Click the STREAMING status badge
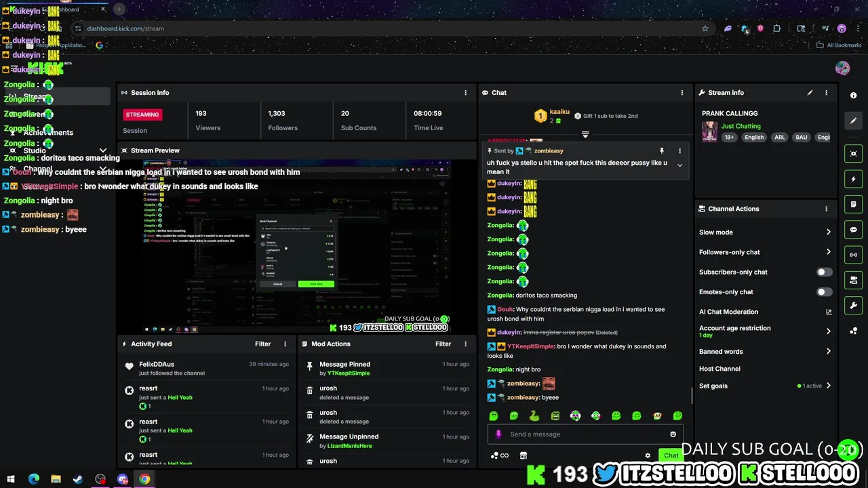This screenshot has width=868, height=488. click(142, 115)
